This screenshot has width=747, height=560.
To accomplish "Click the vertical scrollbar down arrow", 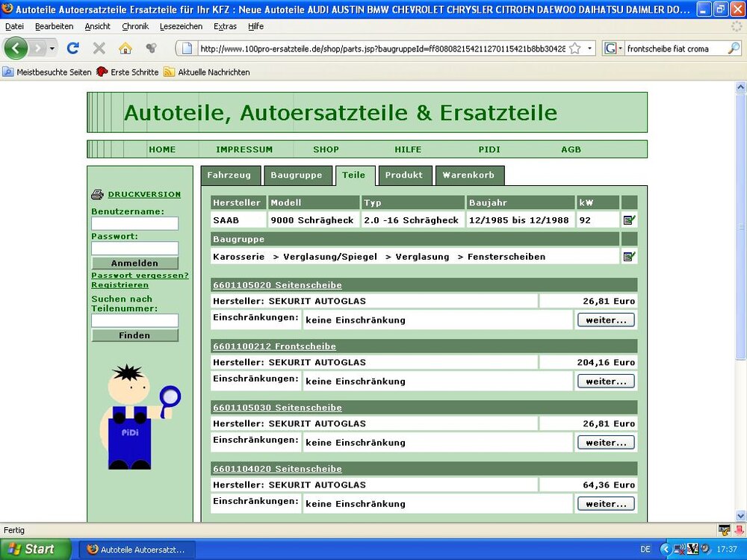I will click(x=741, y=516).
